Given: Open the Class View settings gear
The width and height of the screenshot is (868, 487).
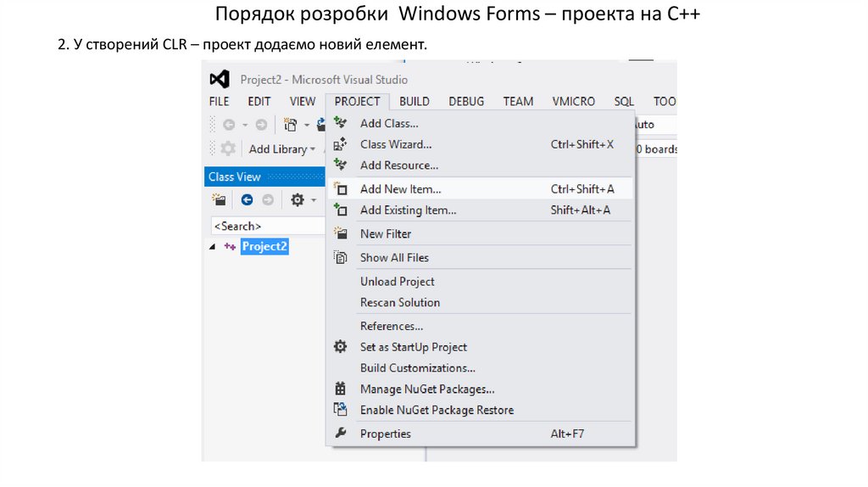Looking at the screenshot, I should (x=298, y=199).
